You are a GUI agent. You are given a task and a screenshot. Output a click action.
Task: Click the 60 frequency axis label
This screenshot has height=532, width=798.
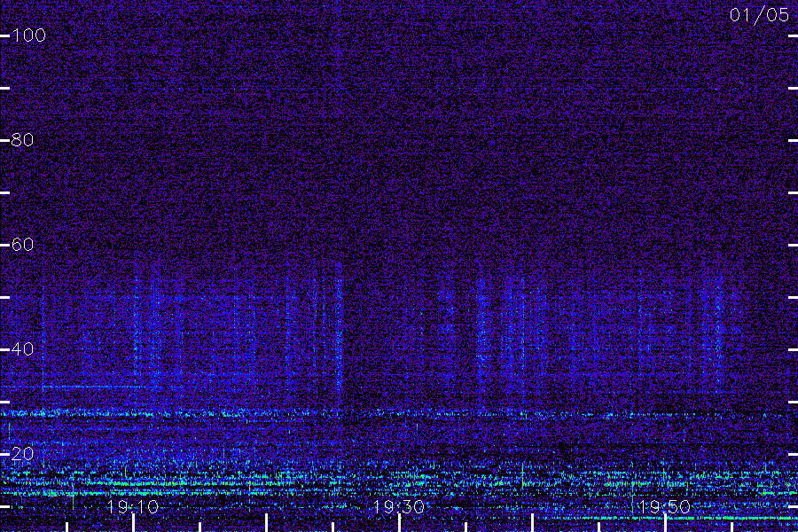[x=22, y=245]
